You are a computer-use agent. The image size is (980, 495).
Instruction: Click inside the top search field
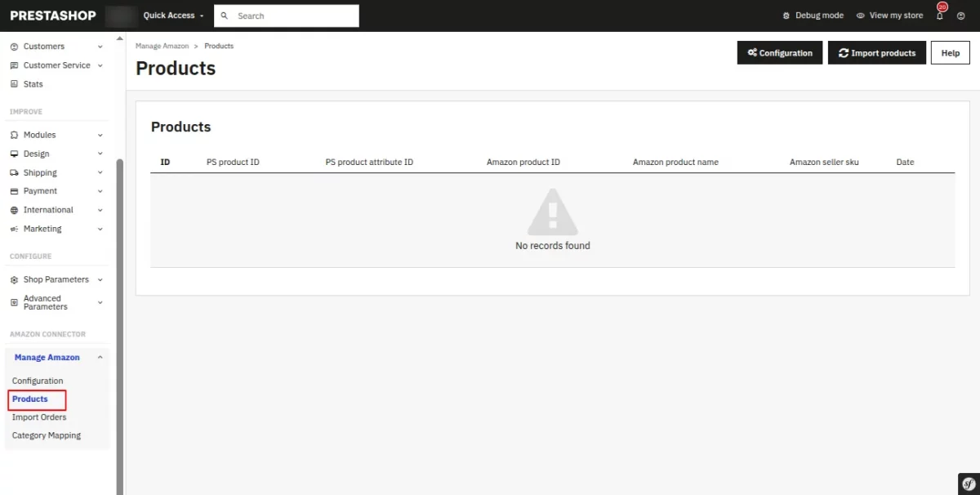click(286, 16)
